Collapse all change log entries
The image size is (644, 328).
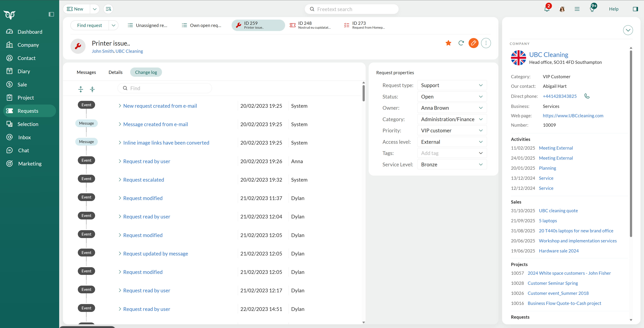(92, 89)
